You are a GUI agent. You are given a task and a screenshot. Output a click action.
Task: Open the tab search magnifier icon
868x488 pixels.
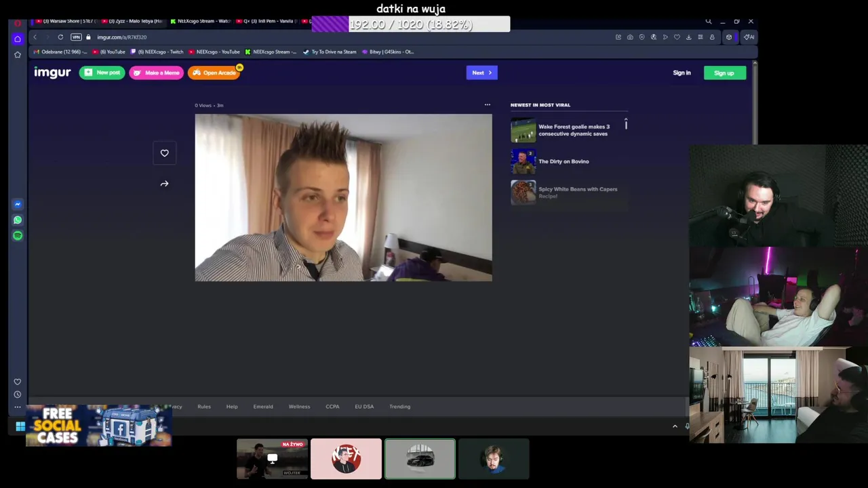point(708,22)
